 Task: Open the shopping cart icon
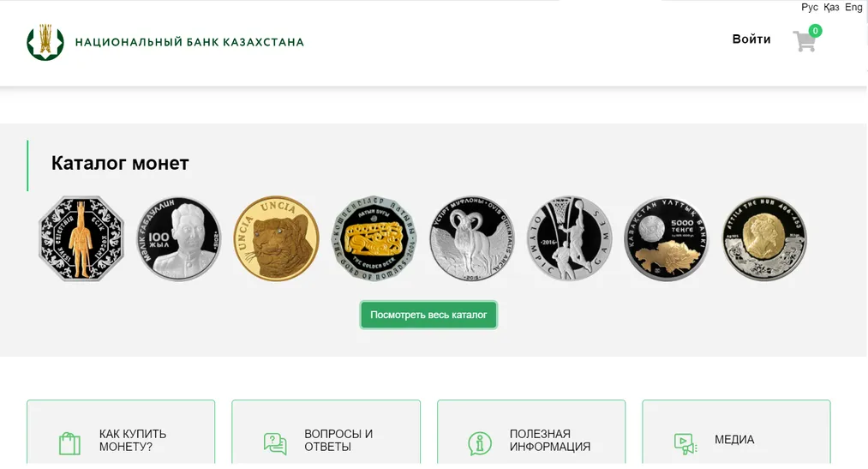[804, 41]
